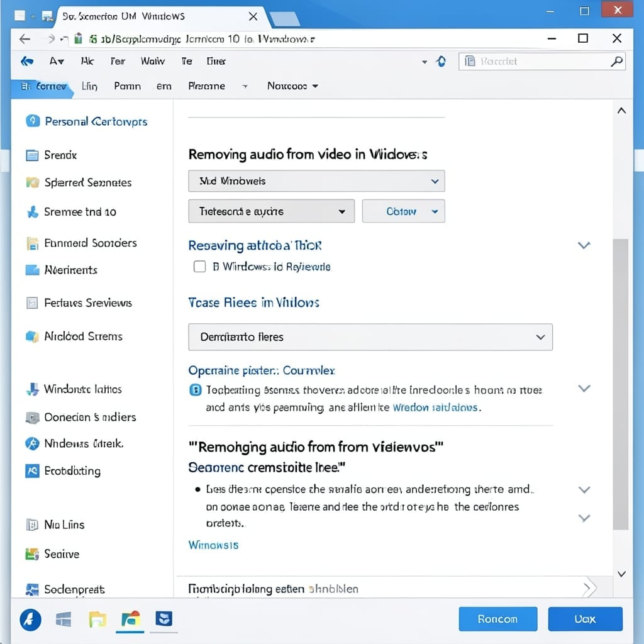
Task: Expand the Tiomlbciqb lolong row arrow
Action: point(589,589)
